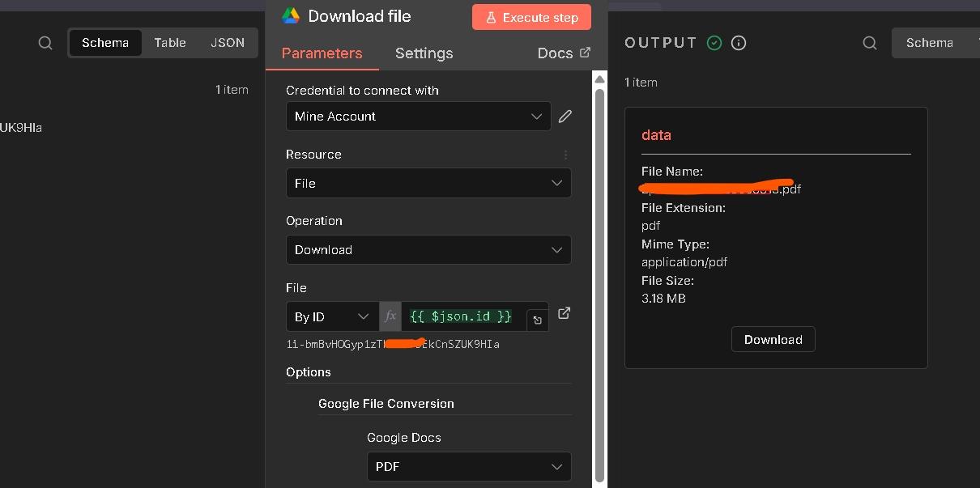Click the pencil icon to edit credential
The height and width of the screenshot is (488, 980).
coord(565,117)
